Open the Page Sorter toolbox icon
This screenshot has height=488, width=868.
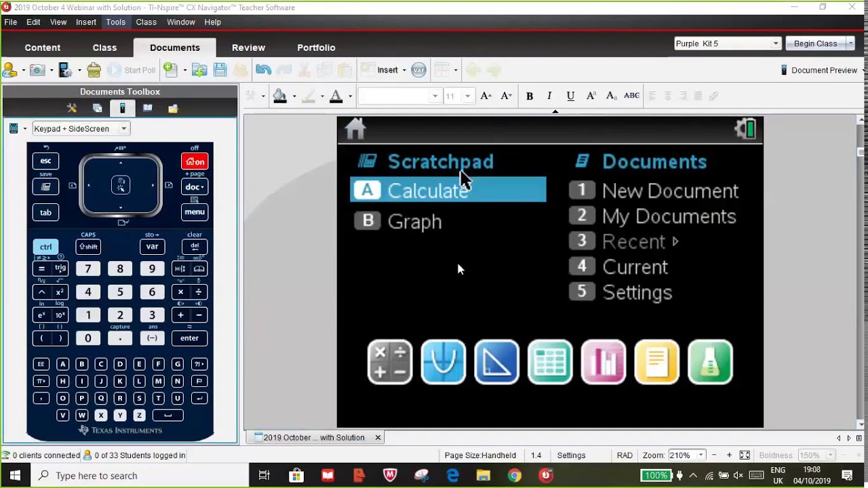coord(98,108)
